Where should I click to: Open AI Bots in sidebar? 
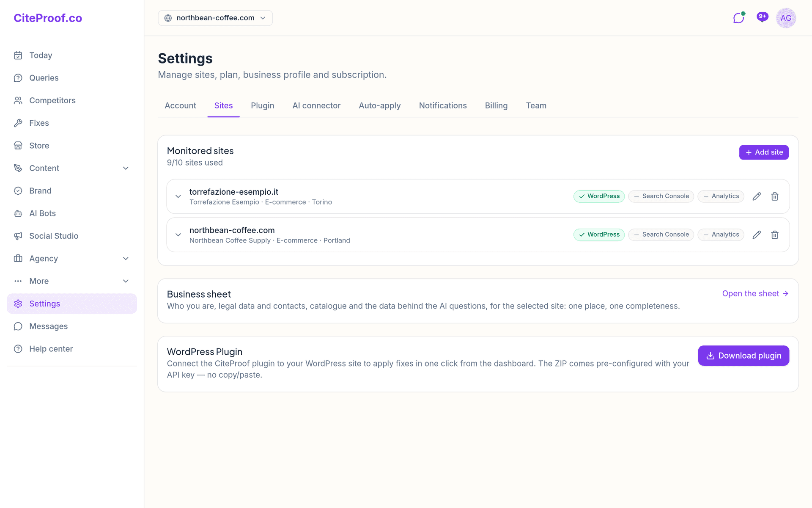tap(72, 213)
